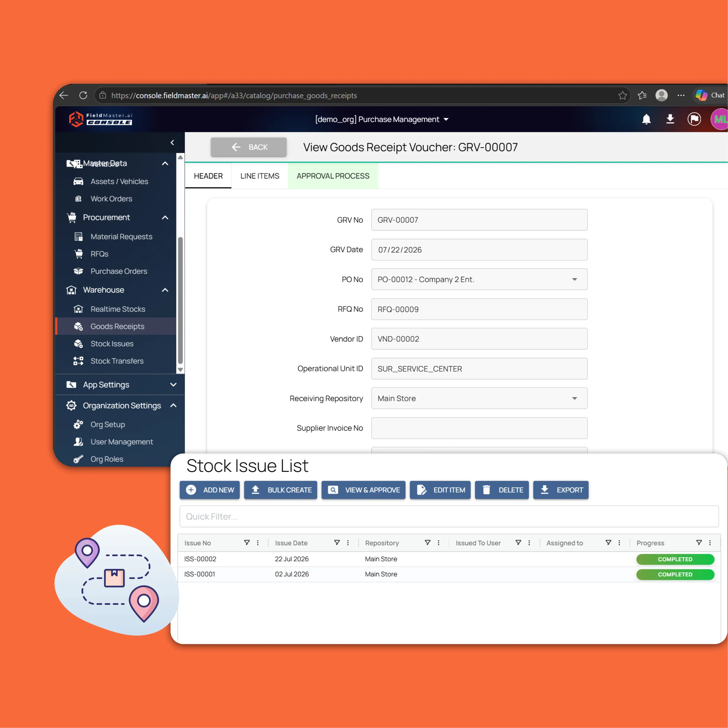This screenshot has width=728, height=728.
Task: Open the browser three-dot menu
Action: pyautogui.click(x=681, y=95)
